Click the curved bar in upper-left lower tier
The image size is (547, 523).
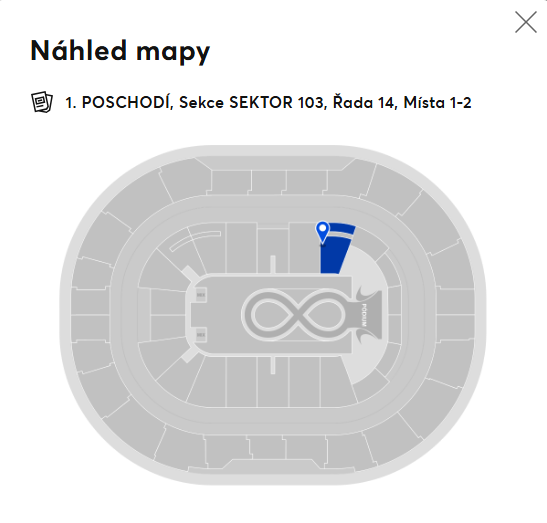[195, 241]
